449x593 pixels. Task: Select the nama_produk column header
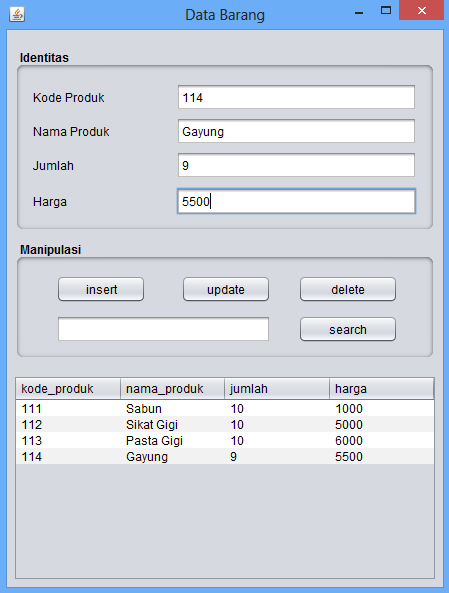point(172,389)
